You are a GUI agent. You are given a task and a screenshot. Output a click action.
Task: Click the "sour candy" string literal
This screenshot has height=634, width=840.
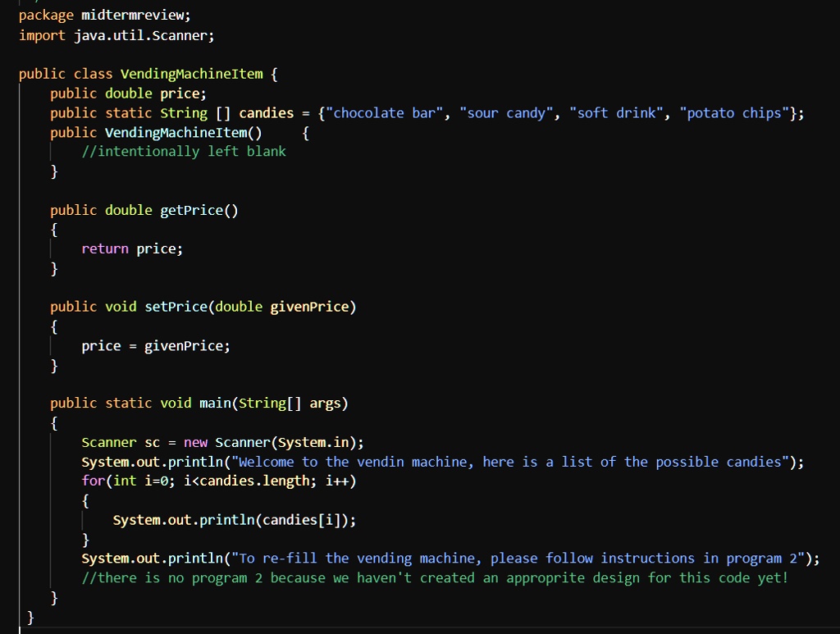coord(506,113)
